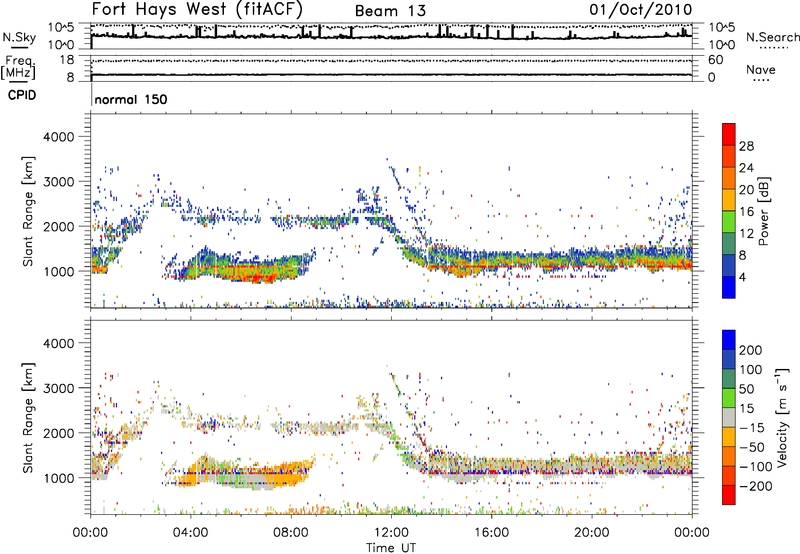
Task: Click the "3000" tick in the Velocity panel
Action: [x=58, y=388]
